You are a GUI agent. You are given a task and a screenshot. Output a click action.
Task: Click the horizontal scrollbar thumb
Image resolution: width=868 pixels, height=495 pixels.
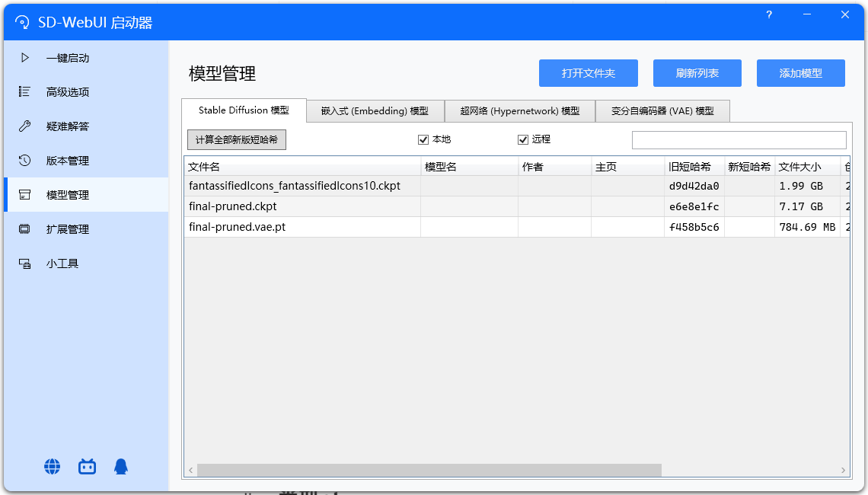(x=429, y=470)
